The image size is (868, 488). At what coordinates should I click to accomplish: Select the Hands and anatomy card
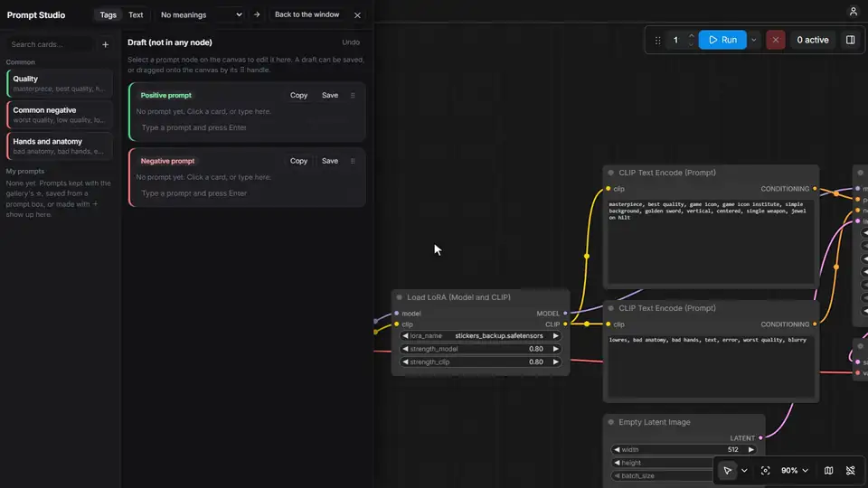tap(60, 146)
